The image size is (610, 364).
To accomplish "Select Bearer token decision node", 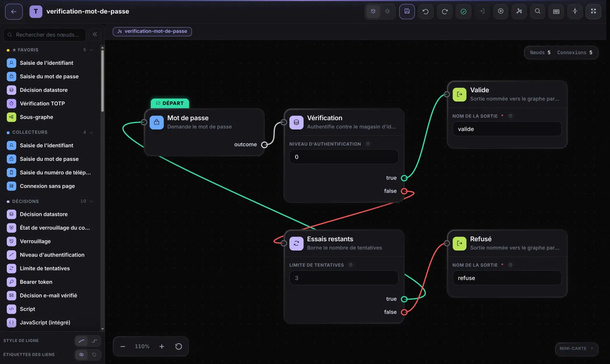I will coord(50,282).
